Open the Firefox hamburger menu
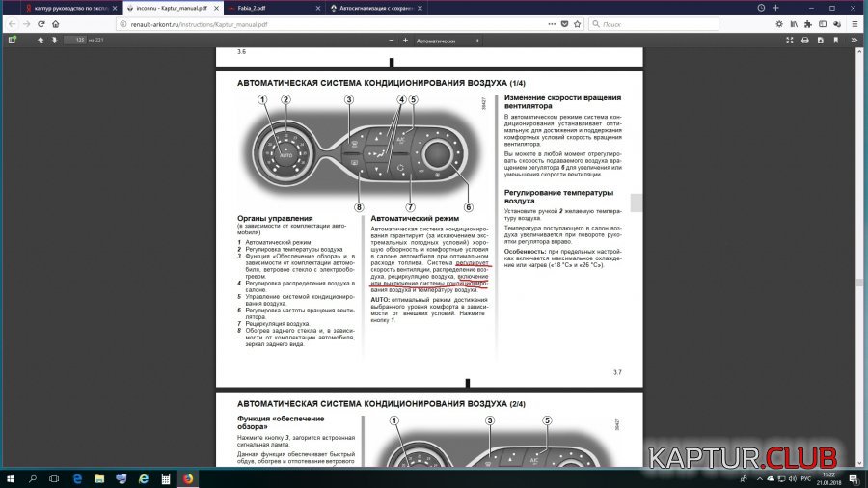The height and width of the screenshot is (488, 868). (x=855, y=24)
